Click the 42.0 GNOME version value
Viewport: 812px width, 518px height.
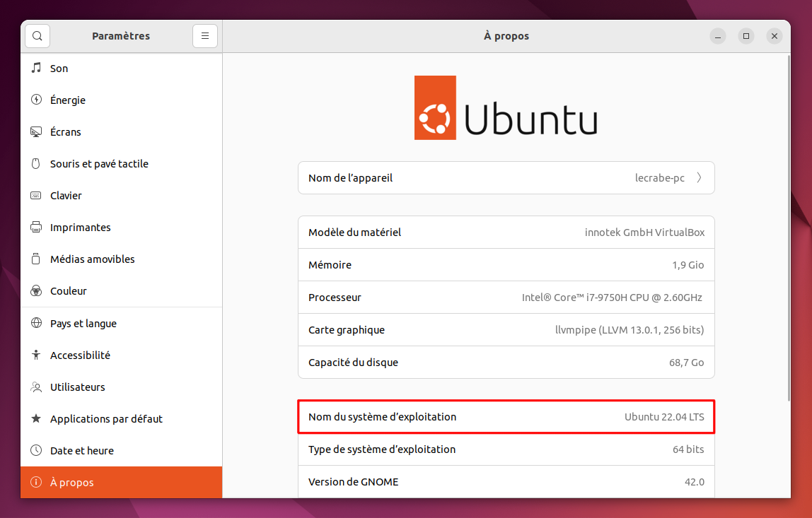695,482
